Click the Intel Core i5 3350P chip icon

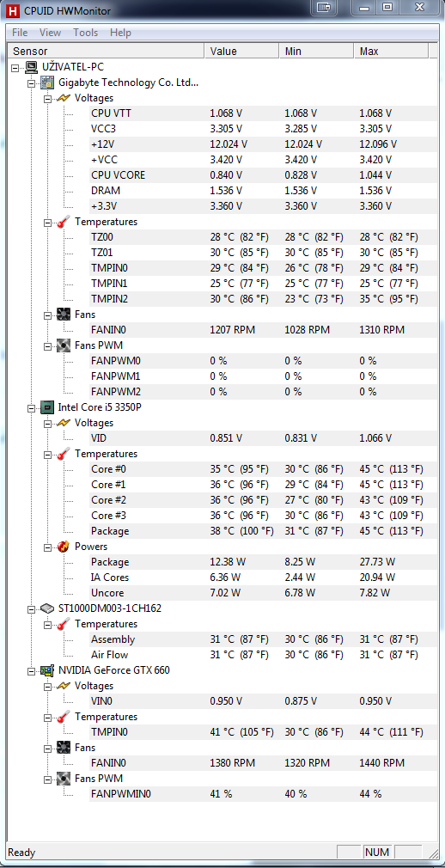tap(47, 406)
